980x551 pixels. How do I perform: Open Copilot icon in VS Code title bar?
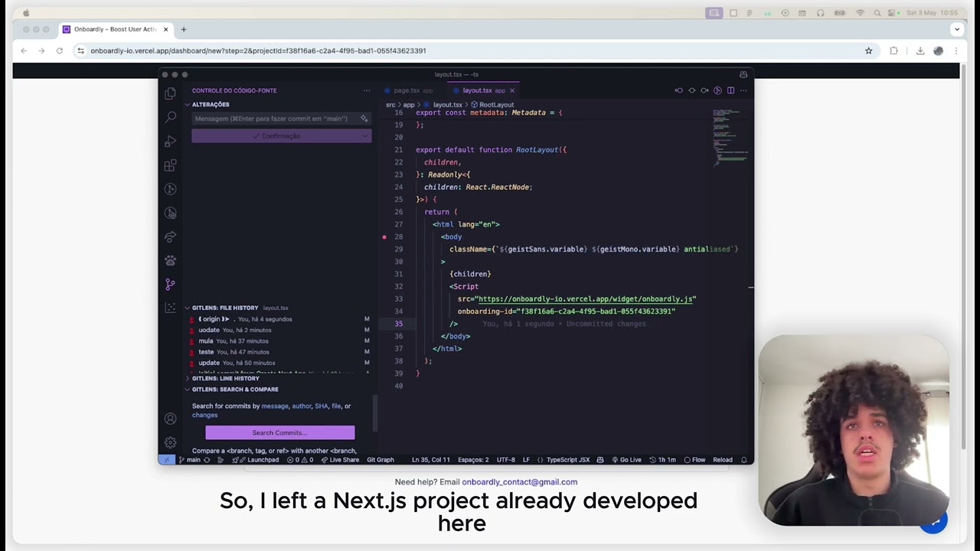coord(743,74)
